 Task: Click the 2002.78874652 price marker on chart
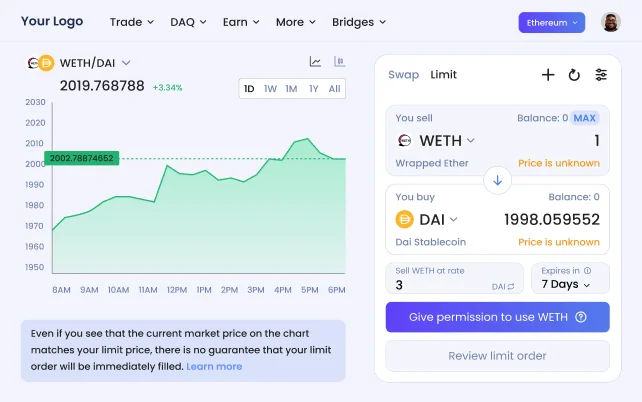tap(81, 158)
